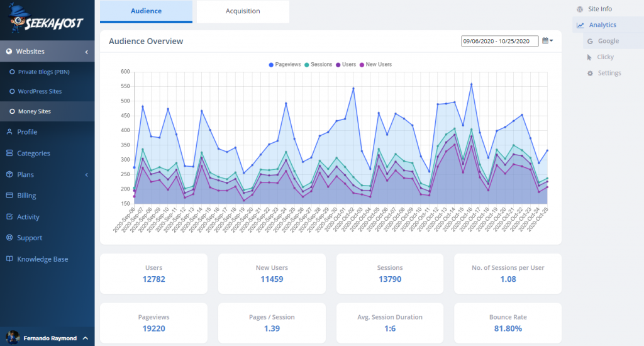The height and width of the screenshot is (346, 644).
Task: Click Sessions per User value 1.08
Action: coord(508,279)
